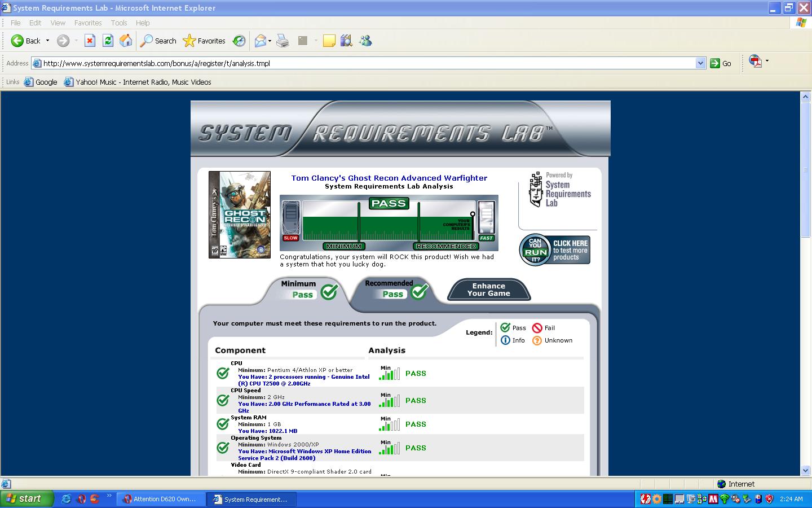Click the Mail envelope icon
Screen dimensions: 812x508
pos(260,41)
